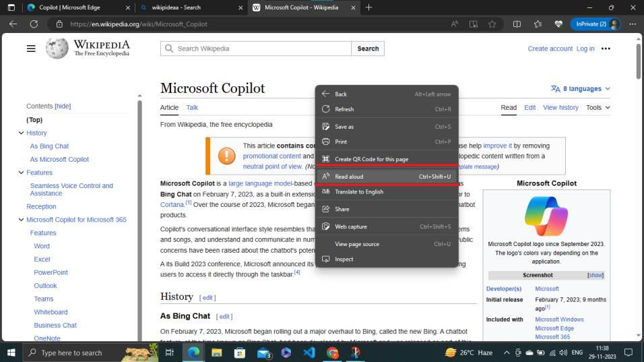The width and height of the screenshot is (644, 362).
Task: Add page to favorites star icon
Action: click(x=492, y=24)
